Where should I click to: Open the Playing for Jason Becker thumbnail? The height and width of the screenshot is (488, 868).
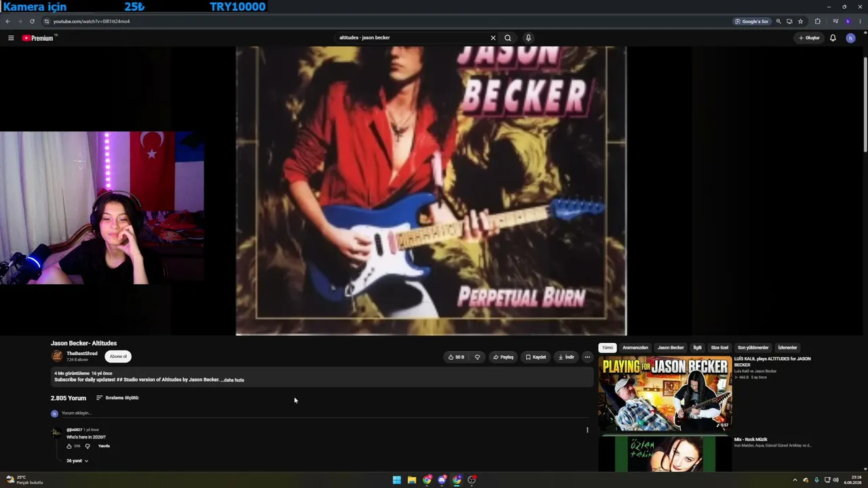(665, 393)
